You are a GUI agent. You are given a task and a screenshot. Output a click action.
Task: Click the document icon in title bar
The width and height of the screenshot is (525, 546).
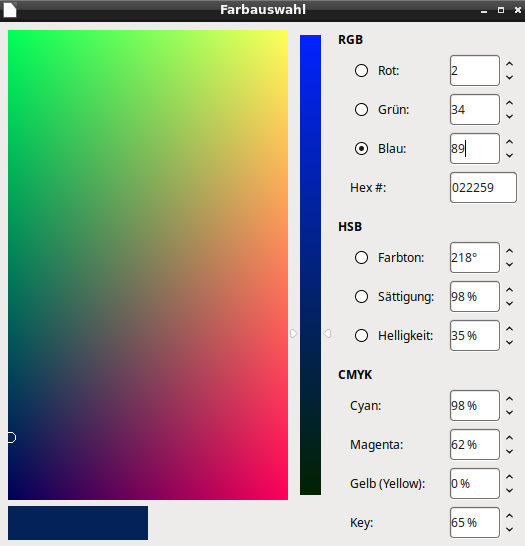coord(10,9)
